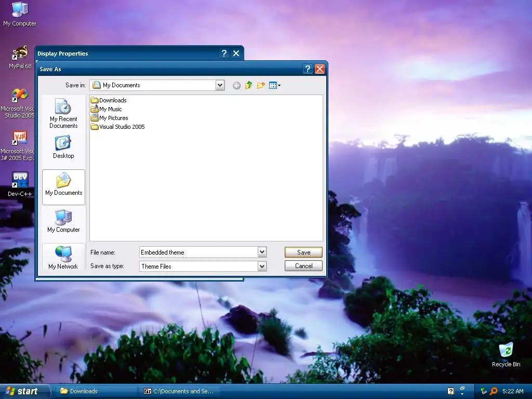Select My Computer in places bar
The image size is (532, 399).
[x=63, y=221]
